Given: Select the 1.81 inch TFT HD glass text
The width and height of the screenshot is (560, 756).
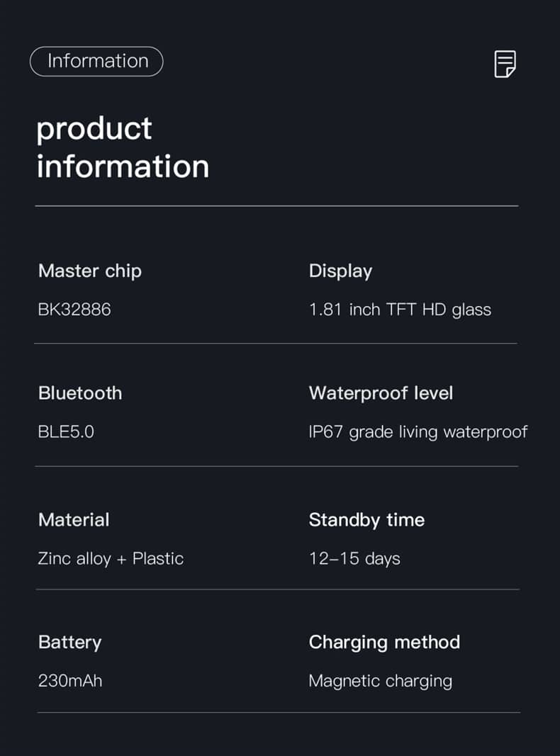Looking at the screenshot, I should click(x=400, y=310).
